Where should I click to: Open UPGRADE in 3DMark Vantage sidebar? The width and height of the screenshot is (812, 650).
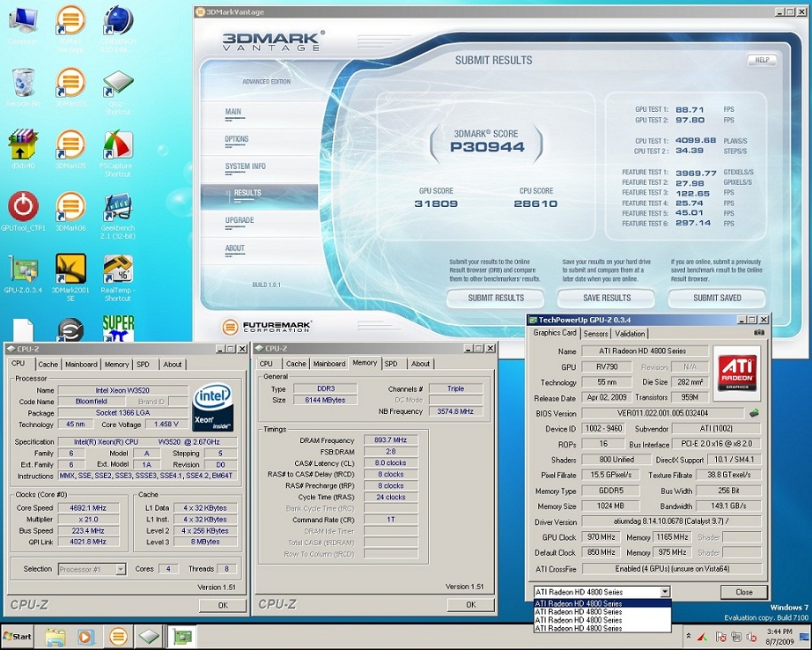click(x=240, y=220)
